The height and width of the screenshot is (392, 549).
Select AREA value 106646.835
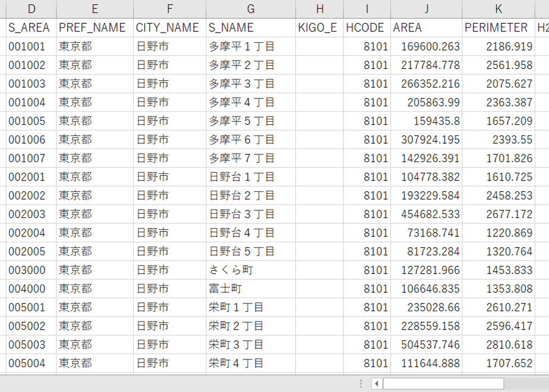tap(427, 289)
